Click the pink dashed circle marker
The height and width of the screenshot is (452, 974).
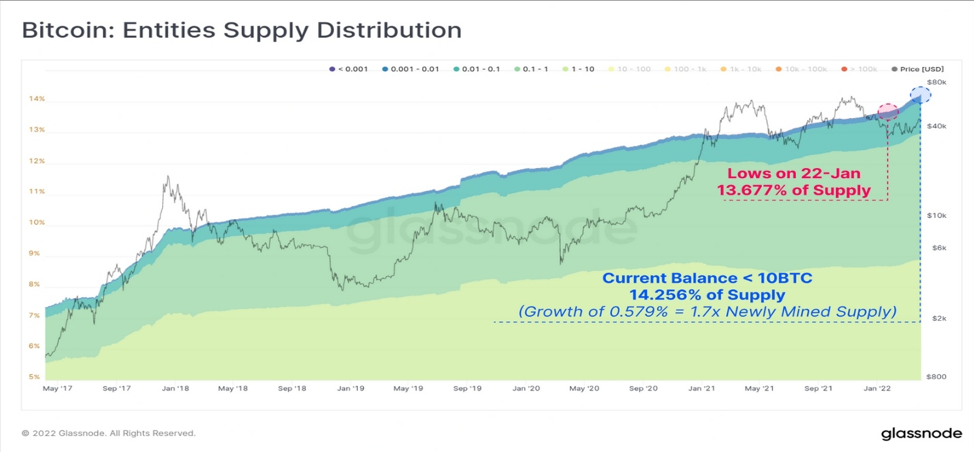(x=888, y=112)
